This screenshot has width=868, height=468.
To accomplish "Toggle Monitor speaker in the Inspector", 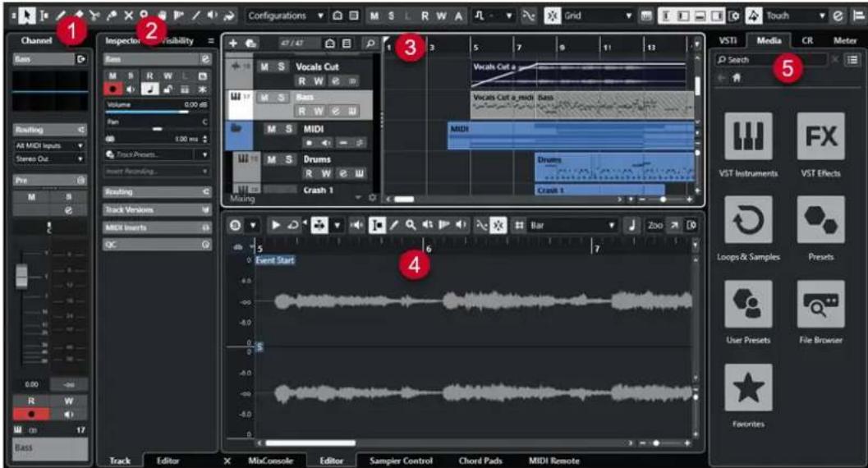I will (131, 89).
